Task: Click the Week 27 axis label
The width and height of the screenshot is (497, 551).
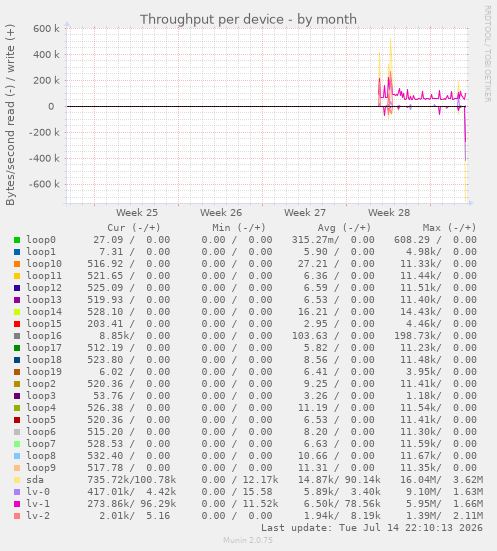Action: click(305, 213)
